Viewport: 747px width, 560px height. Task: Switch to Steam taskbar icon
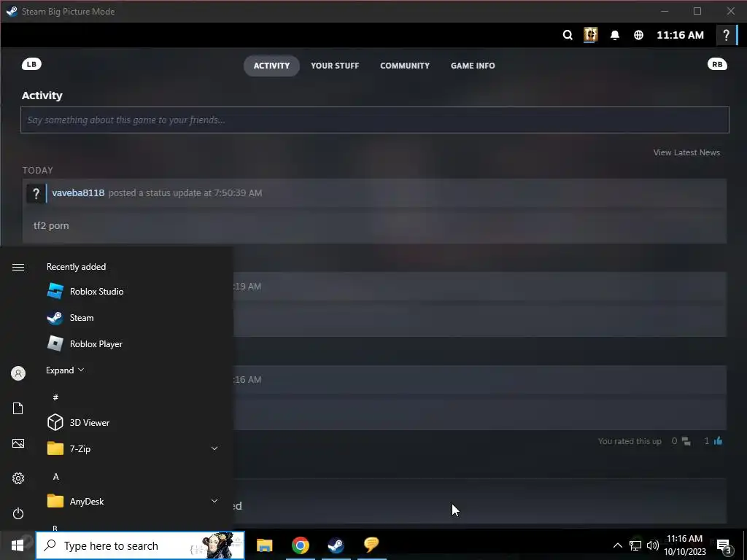click(336, 545)
